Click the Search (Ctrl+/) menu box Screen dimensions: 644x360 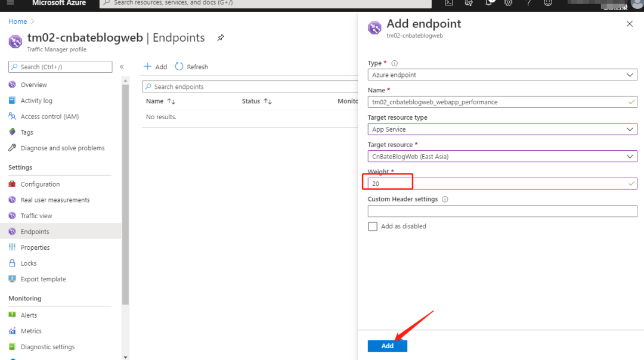coord(60,67)
